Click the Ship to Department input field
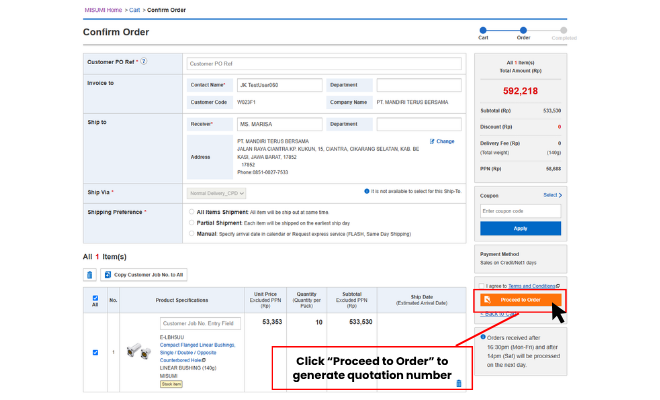Image resolution: width=660 pixels, height=400 pixels. (419, 124)
